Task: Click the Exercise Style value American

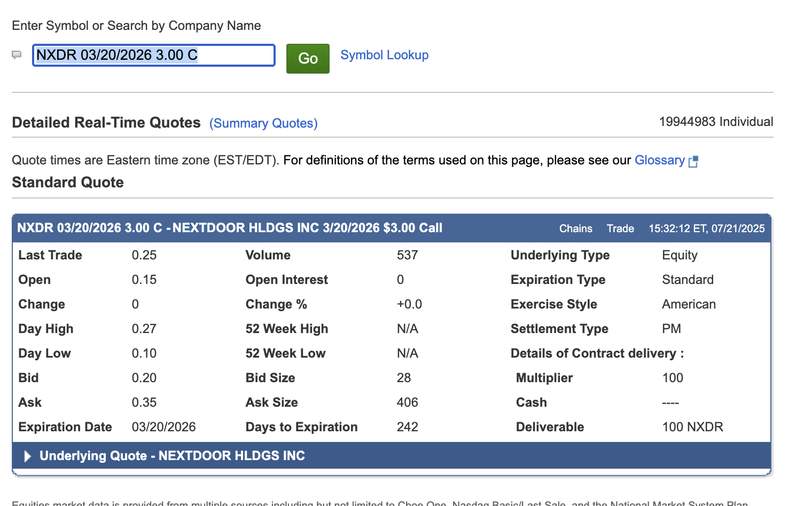Action: tap(689, 304)
